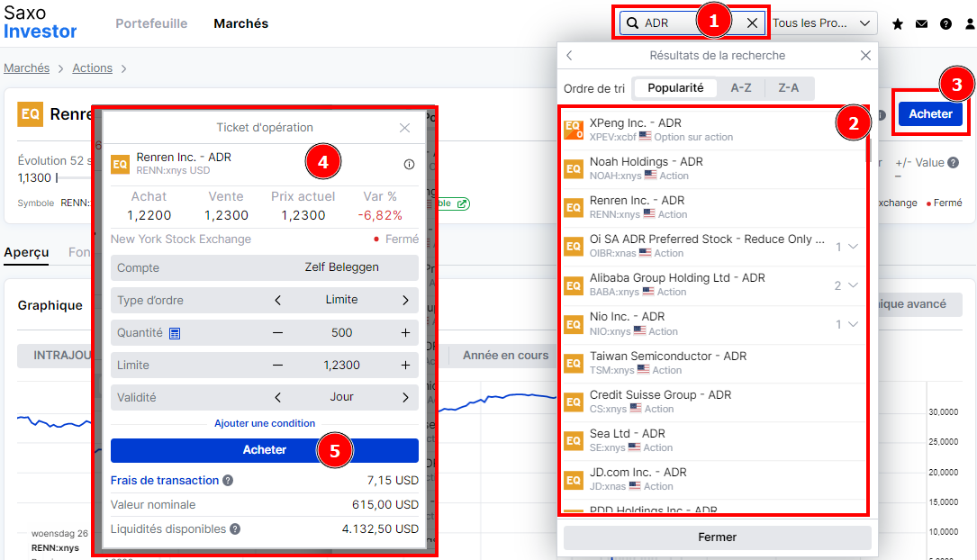Select previous order type with left arrow
The width and height of the screenshot is (977, 560).
278,300
